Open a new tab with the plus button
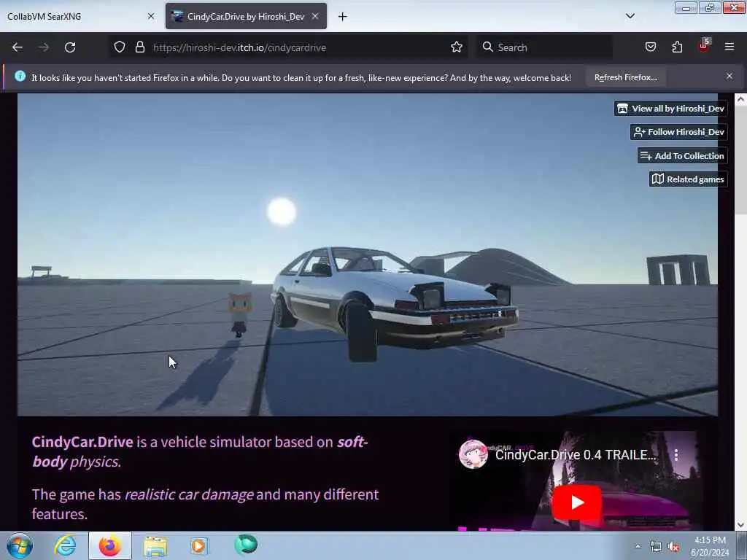Viewport: 747px width, 560px height. point(342,17)
